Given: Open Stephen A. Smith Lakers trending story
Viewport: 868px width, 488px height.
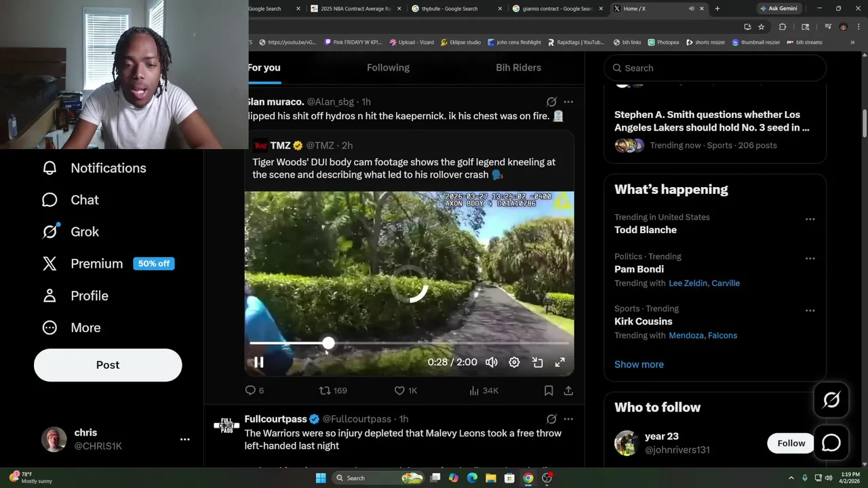Looking at the screenshot, I should pyautogui.click(x=711, y=121).
